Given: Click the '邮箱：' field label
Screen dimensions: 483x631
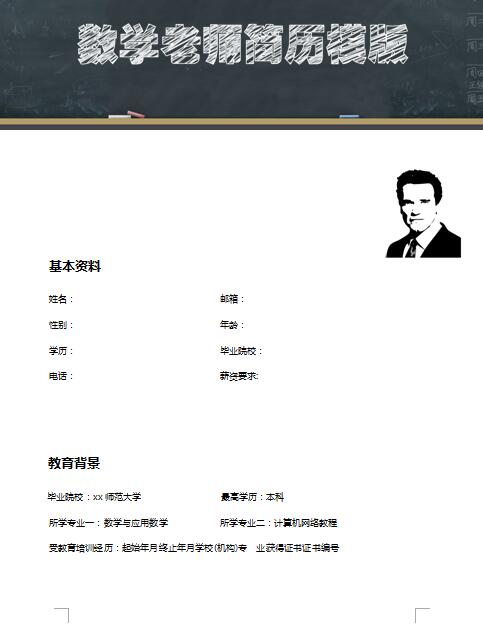Looking at the screenshot, I should [x=232, y=299].
